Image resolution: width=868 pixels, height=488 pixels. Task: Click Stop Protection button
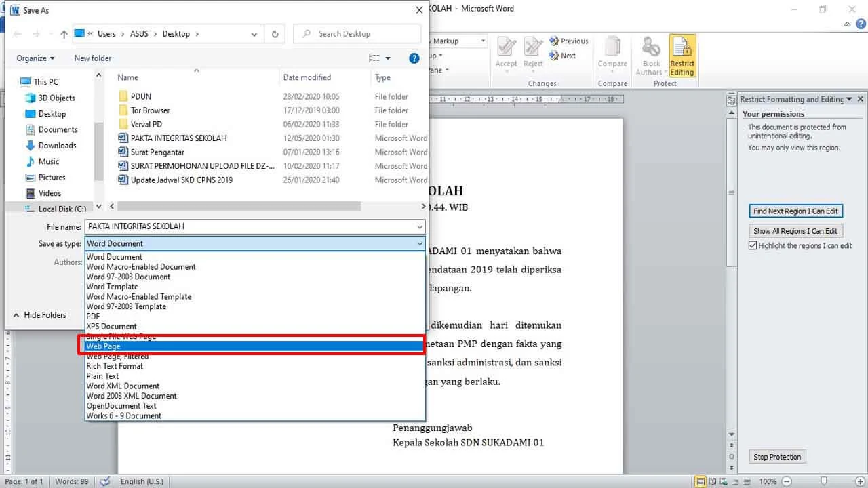(778, 457)
